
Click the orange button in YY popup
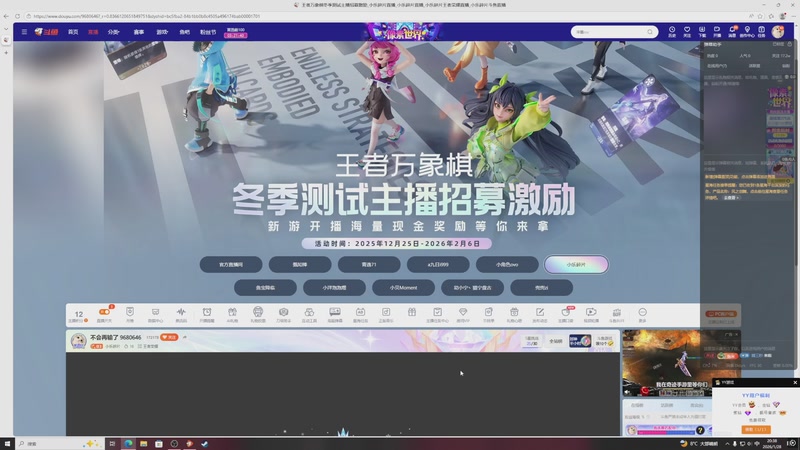pyautogui.click(x=756, y=430)
